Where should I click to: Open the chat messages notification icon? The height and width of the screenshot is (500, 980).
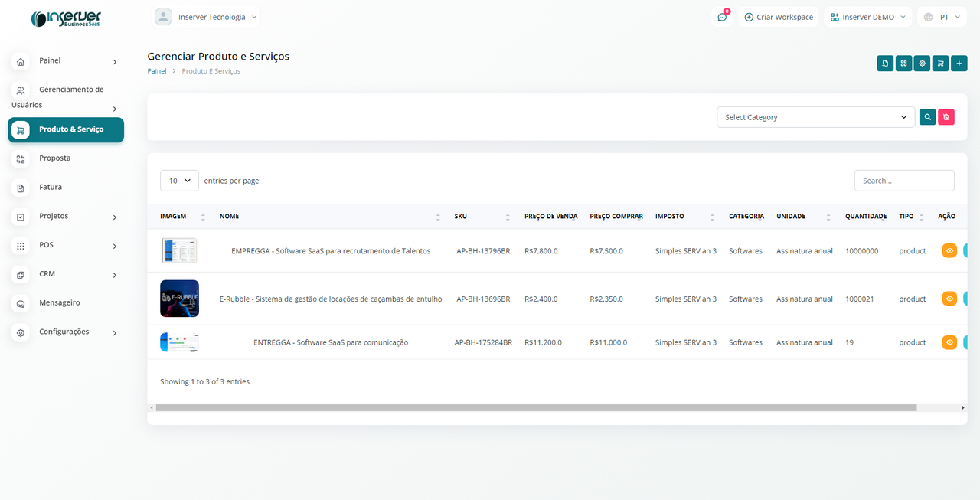[722, 17]
